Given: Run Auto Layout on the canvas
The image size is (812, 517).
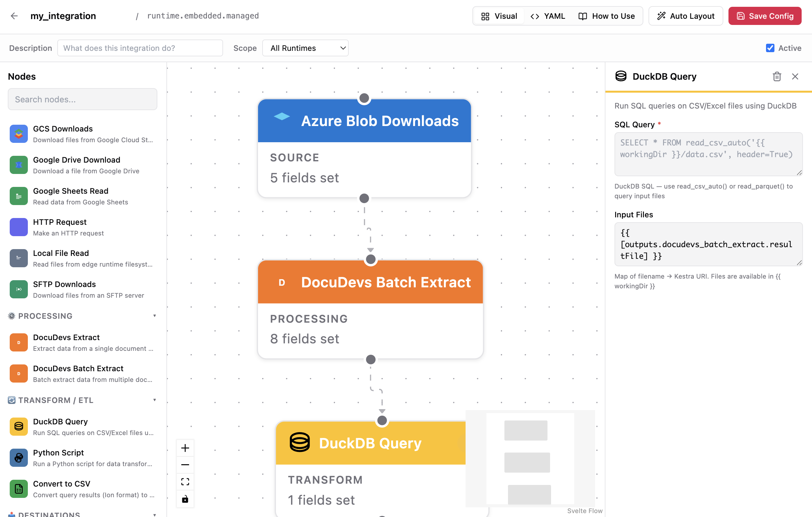Looking at the screenshot, I should pos(685,16).
